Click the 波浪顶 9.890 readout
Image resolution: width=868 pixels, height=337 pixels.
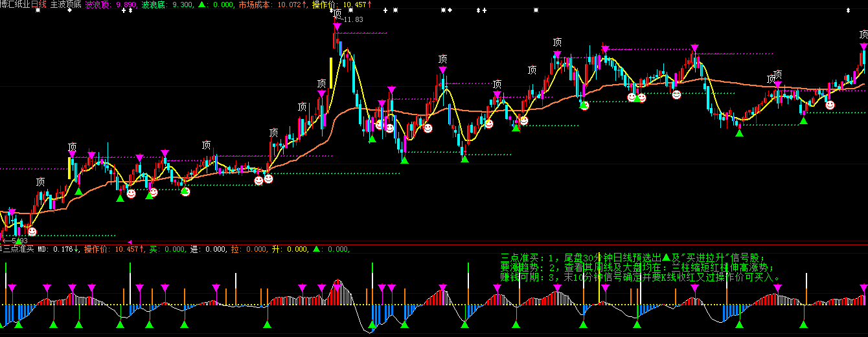click(111, 5)
